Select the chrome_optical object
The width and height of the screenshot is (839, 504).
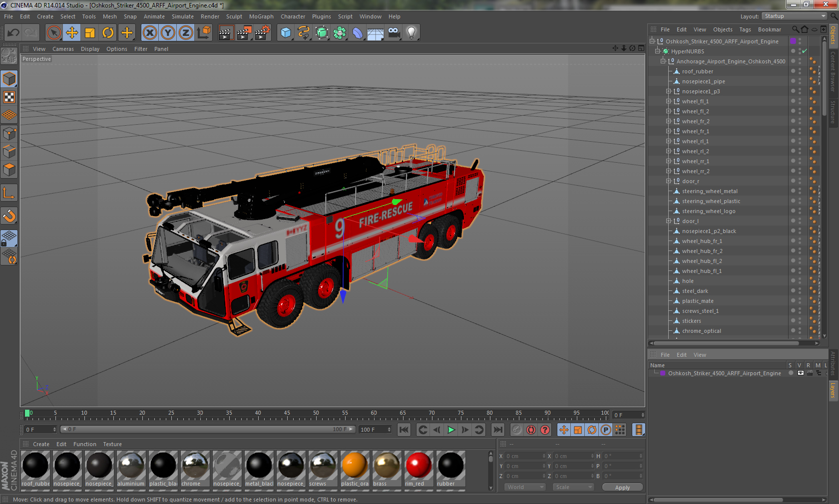701,331
